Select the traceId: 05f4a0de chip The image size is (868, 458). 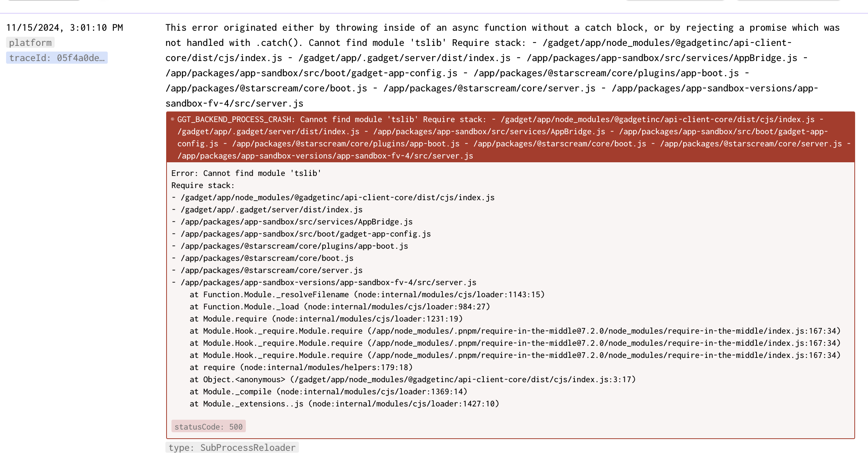[57, 58]
